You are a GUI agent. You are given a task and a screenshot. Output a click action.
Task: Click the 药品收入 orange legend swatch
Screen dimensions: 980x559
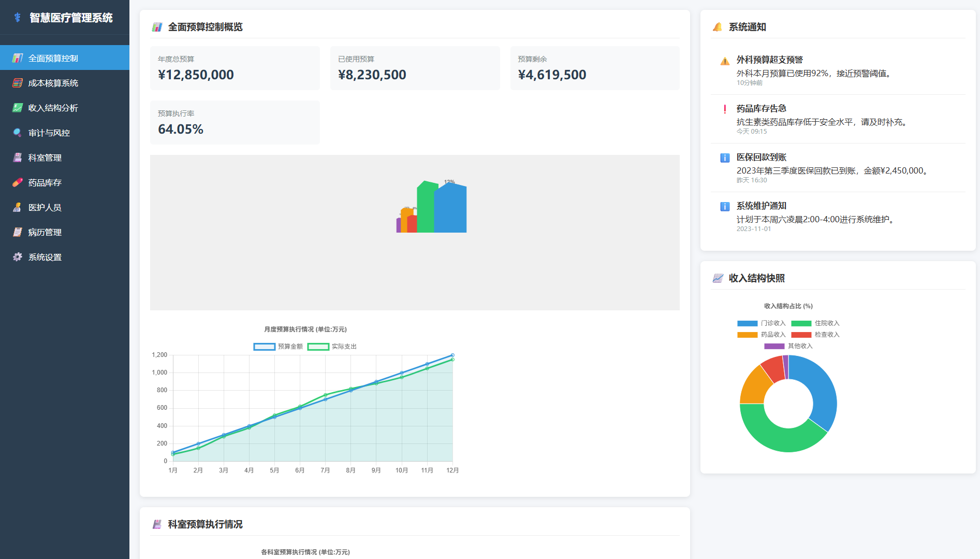747,335
